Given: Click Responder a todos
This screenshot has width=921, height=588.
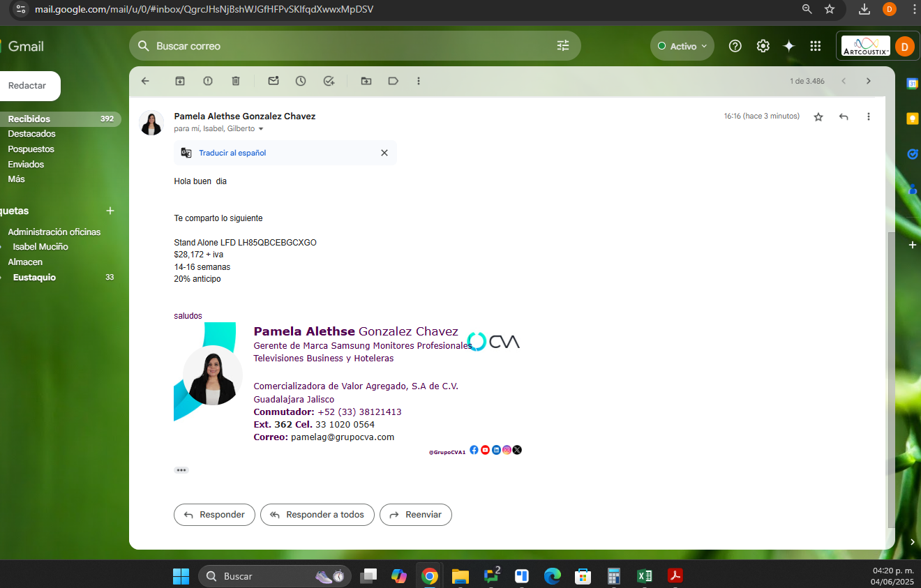Looking at the screenshot, I should (x=317, y=515).
